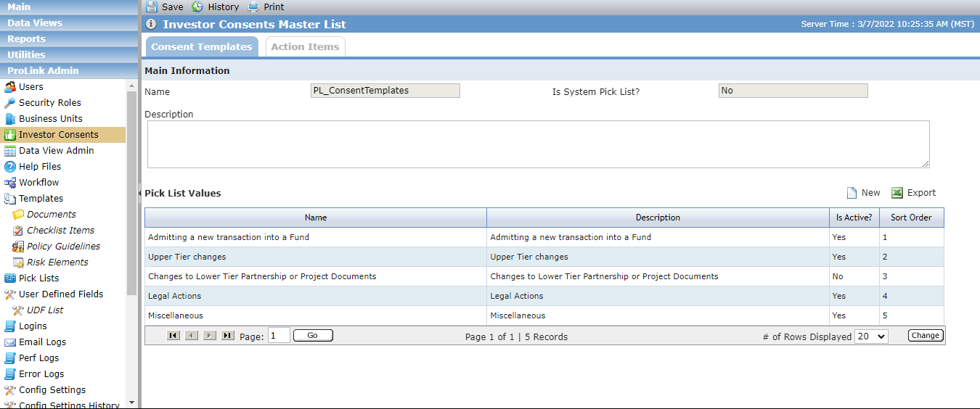
Task: Go to previous page button
Action: click(x=192, y=336)
